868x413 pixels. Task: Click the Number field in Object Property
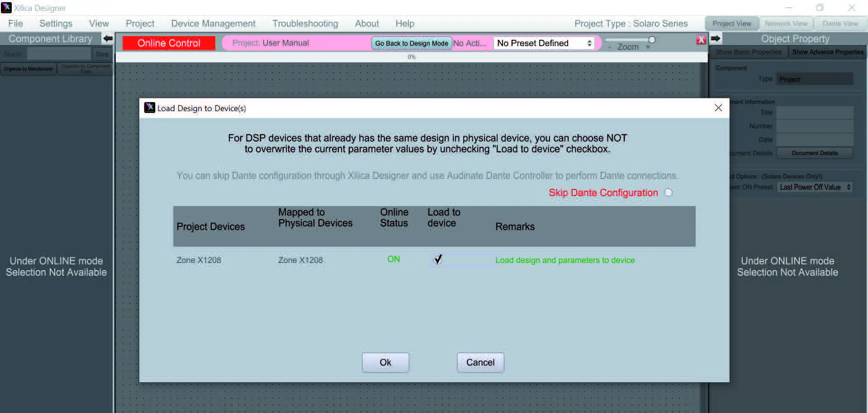tap(815, 126)
